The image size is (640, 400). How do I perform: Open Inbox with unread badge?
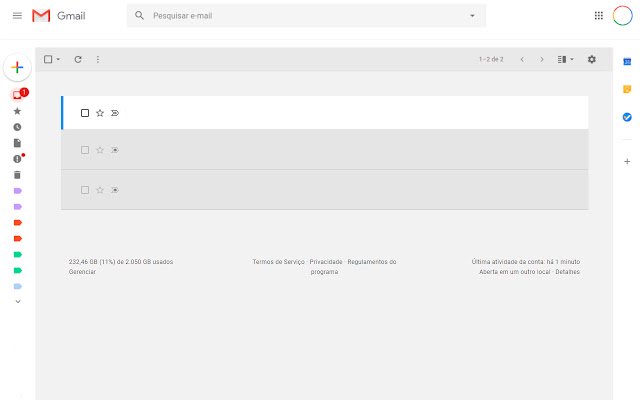pyautogui.click(x=18, y=95)
